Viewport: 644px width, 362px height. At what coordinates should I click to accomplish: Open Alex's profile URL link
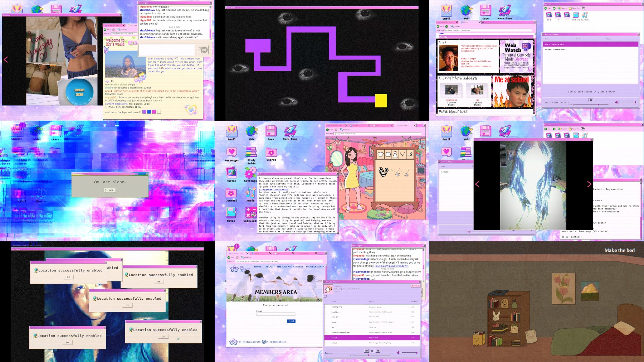476,66
